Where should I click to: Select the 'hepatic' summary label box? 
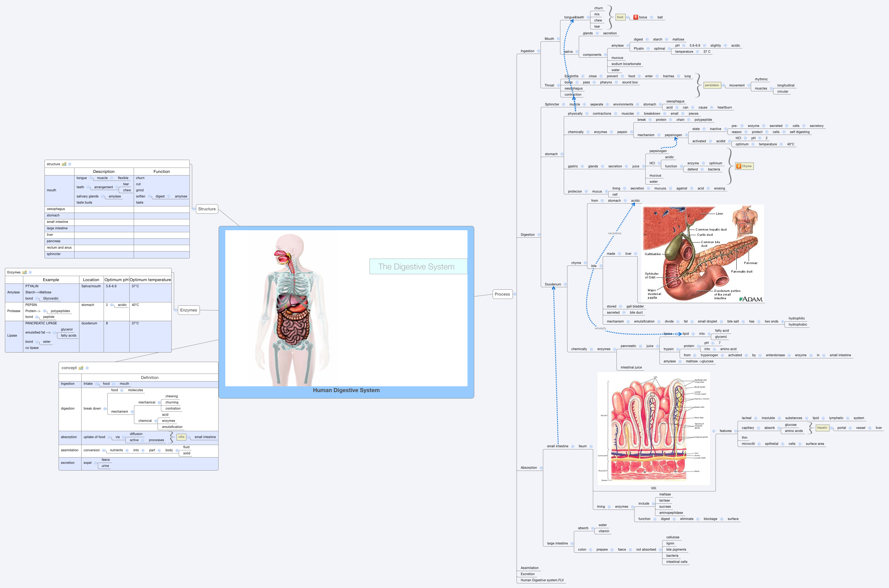point(822,428)
